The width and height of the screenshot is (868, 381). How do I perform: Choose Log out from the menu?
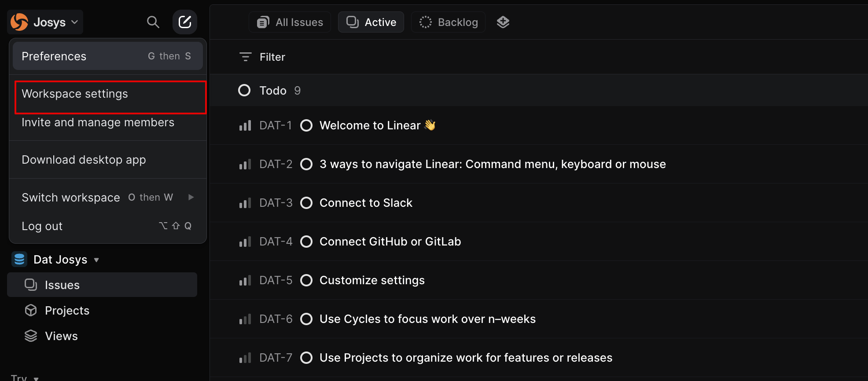tap(42, 226)
